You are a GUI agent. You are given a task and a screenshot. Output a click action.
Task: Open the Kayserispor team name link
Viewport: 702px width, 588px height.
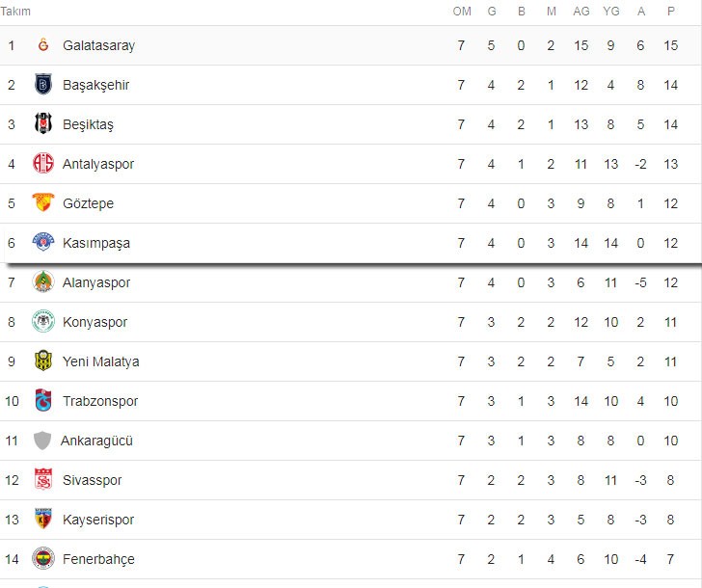point(98,520)
